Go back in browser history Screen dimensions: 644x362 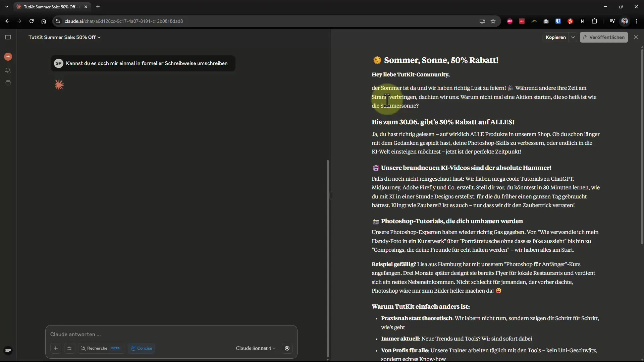(x=7, y=21)
